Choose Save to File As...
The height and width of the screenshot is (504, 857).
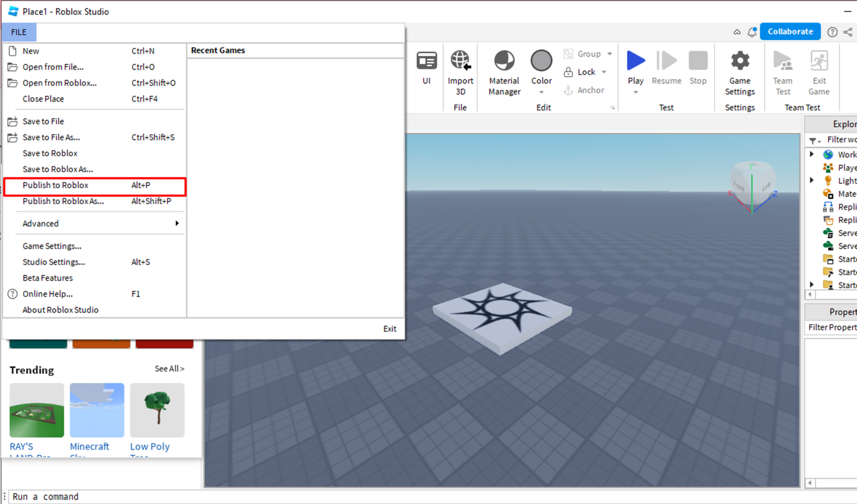(x=94, y=137)
